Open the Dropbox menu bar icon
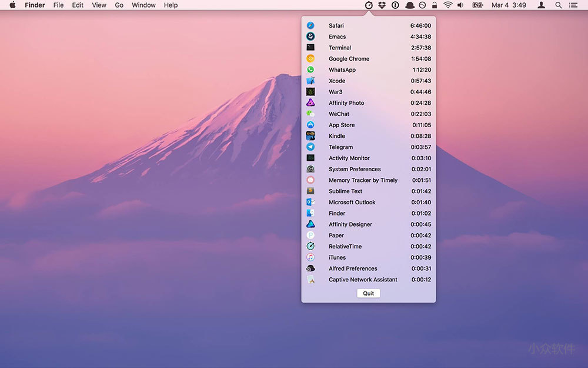The width and height of the screenshot is (588, 368). click(x=382, y=5)
